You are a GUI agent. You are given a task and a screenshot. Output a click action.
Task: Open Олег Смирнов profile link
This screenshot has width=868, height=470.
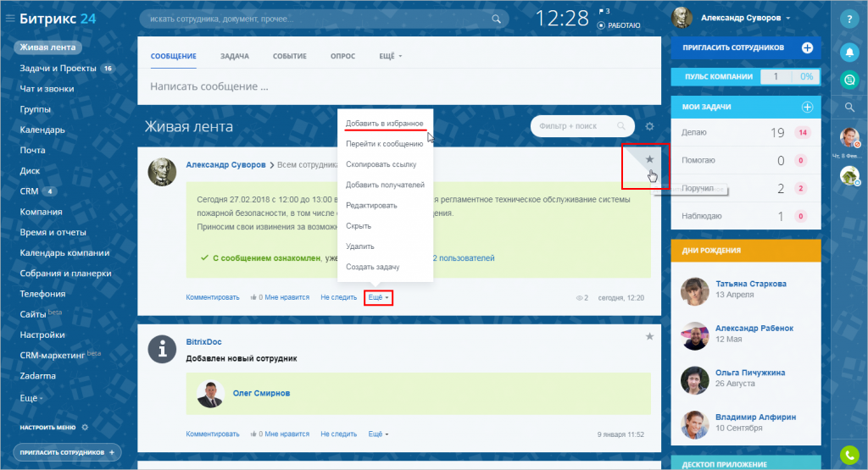[261, 393]
